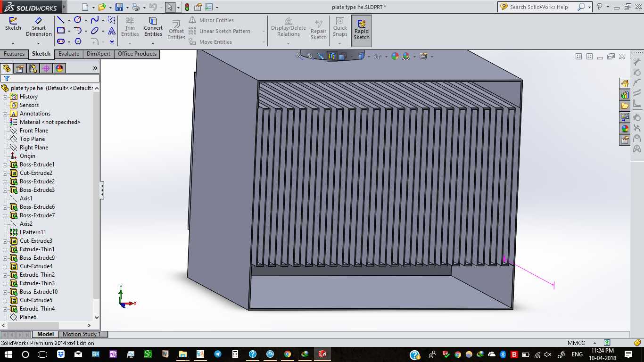This screenshot has height=362, width=644.
Task: Click the Quick Snaps tool
Action: [340, 27]
